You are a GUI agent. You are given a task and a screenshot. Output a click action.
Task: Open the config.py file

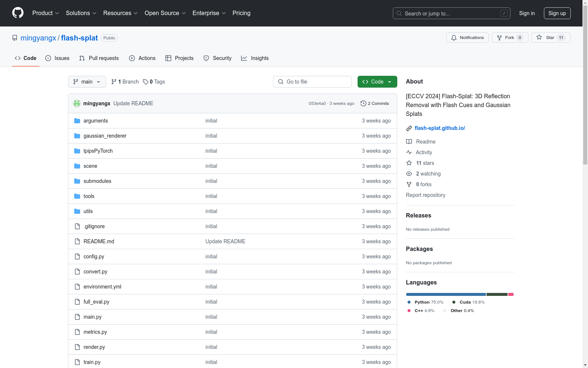tap(94, 256)
